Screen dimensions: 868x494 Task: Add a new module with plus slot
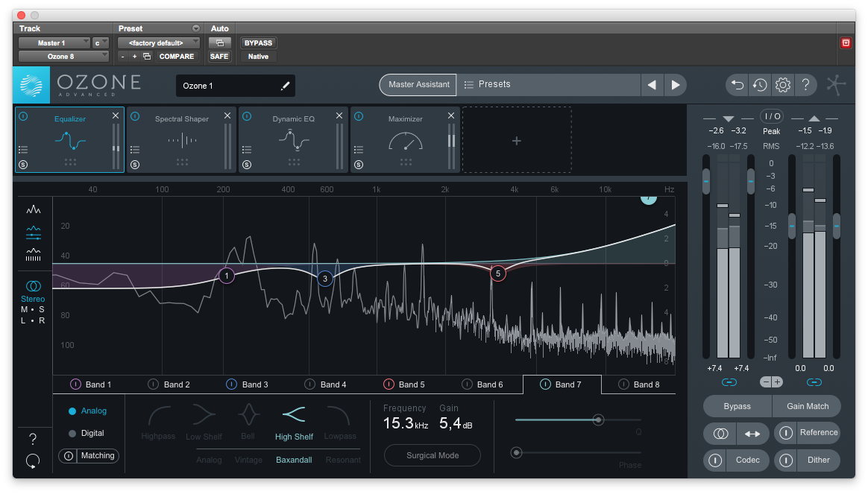coord(517,141)
